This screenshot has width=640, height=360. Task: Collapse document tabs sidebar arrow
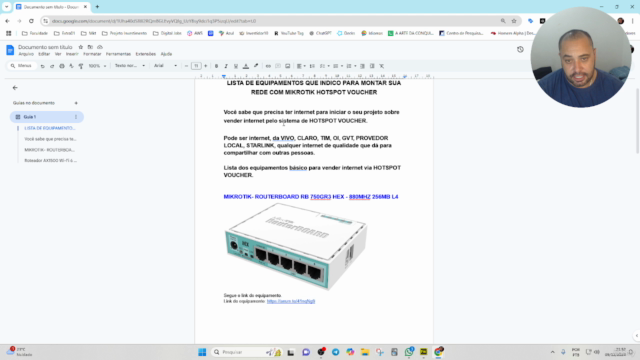[15, 88]
